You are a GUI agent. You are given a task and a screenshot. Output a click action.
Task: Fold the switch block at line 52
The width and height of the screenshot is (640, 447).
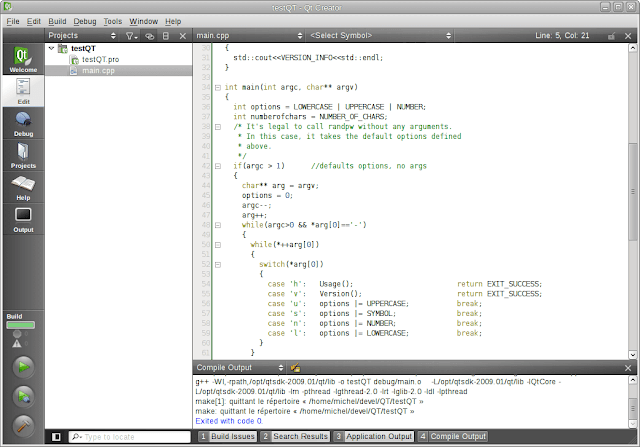218,265
